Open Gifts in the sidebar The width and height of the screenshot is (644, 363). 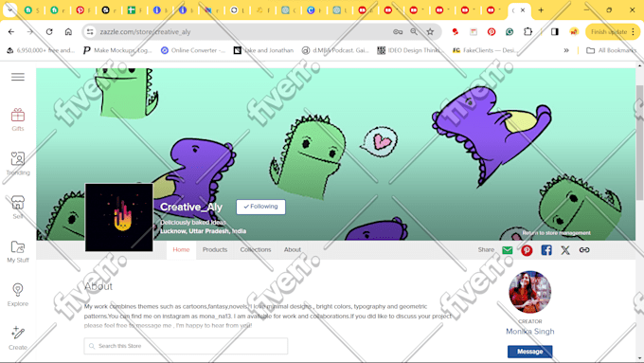point(18,119)
